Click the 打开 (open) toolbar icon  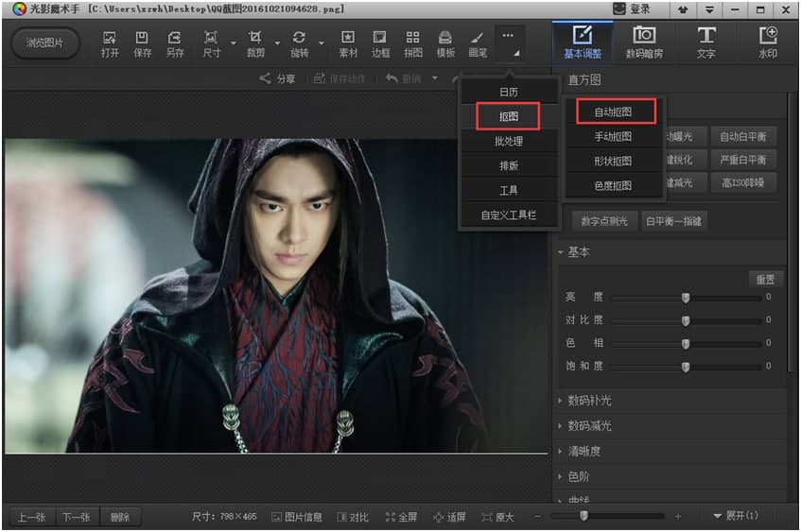point(110,43)
